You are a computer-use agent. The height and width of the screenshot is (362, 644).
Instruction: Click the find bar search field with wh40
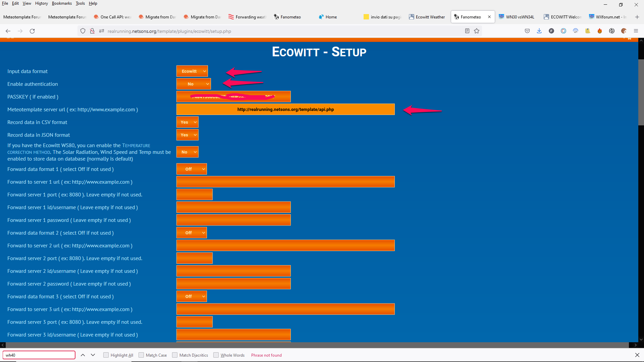point(39,355)
